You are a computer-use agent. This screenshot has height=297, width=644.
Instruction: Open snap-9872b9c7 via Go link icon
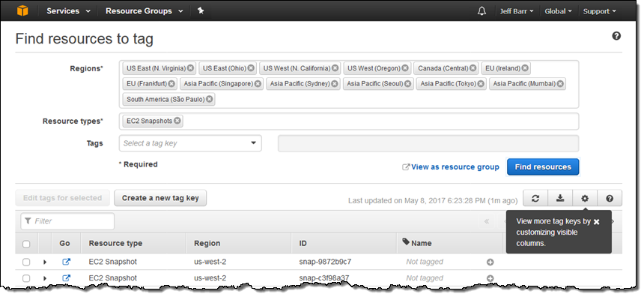66,262
